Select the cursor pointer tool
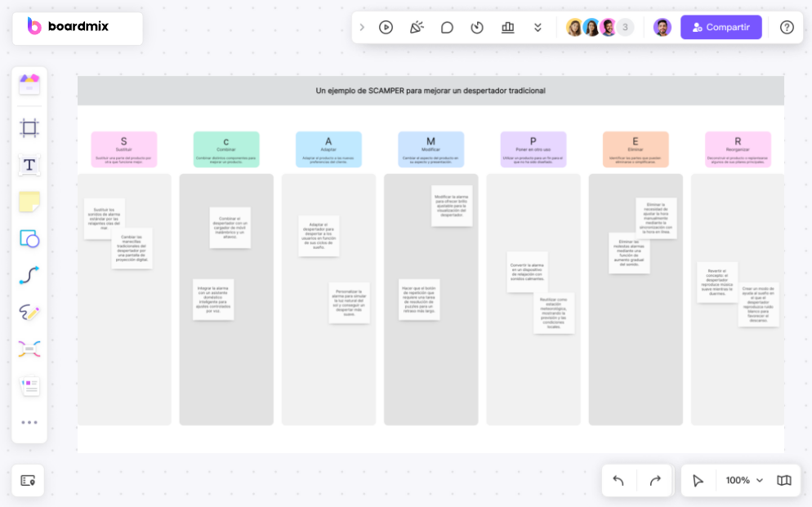 tap(698, 481)
